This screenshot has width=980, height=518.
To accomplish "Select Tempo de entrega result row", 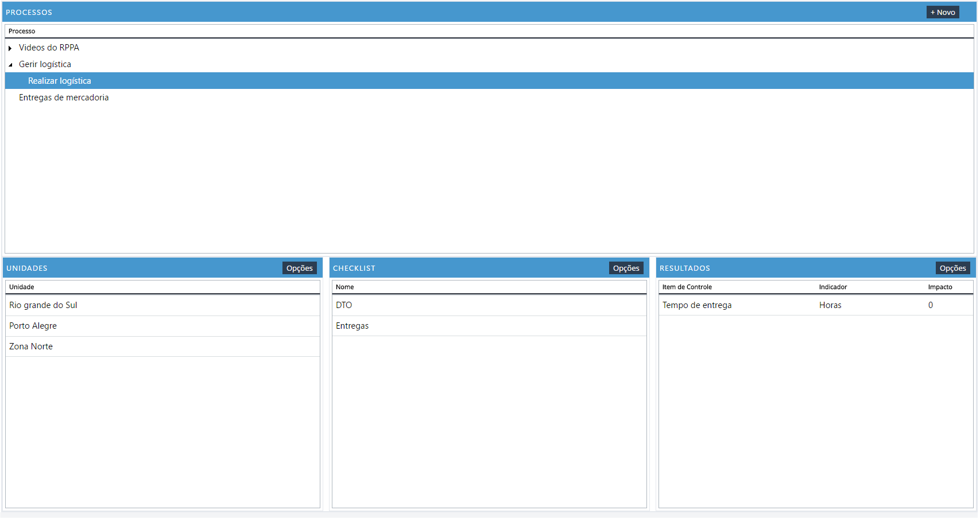I will tap(816, 305).
